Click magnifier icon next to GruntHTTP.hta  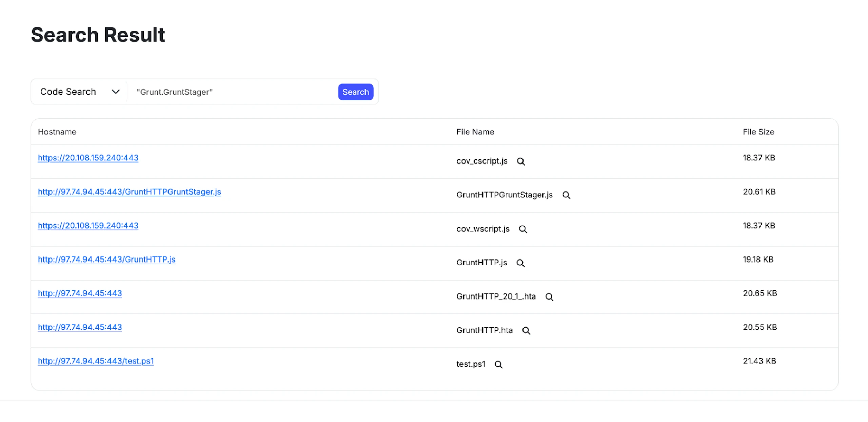526,331
